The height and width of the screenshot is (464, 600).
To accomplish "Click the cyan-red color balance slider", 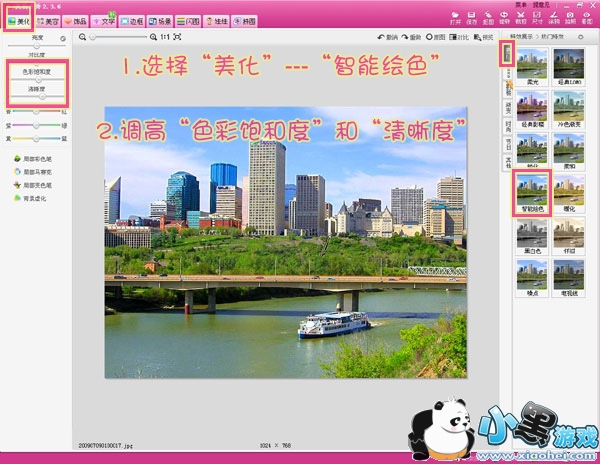I will pyautogui.click(x=36, y=112).
